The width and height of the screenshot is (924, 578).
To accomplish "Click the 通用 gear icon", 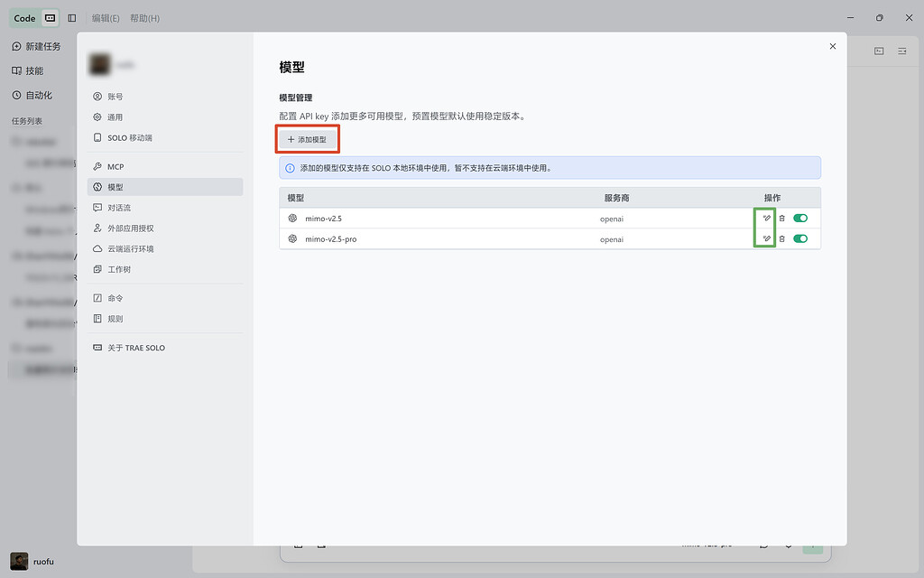I will (x=97, y=117).
